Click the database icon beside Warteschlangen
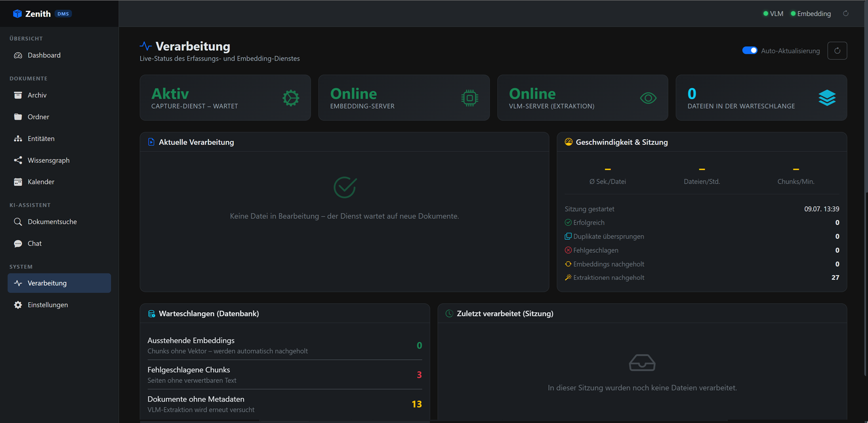This screenshot has height=423, width=868. (151, 314)
